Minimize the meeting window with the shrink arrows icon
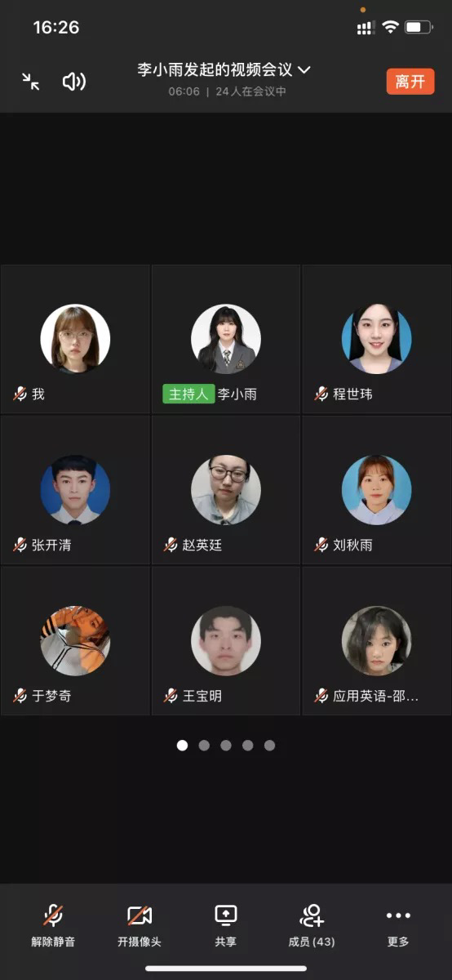 (31, 81)
